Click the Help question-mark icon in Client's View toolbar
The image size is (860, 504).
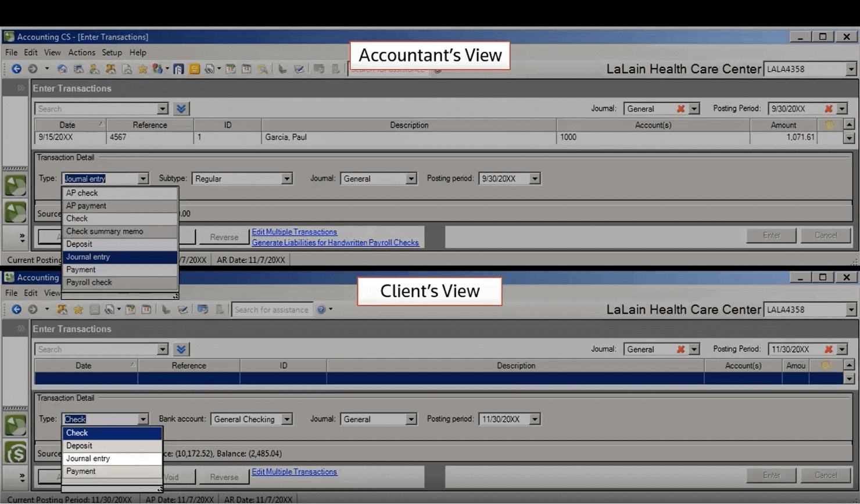[321, 309]
